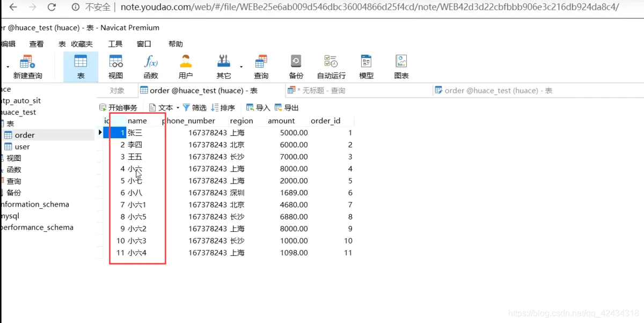Open the 工具 tools menu
This screenshot has width=644, height=323.
[x=115, y=44]
